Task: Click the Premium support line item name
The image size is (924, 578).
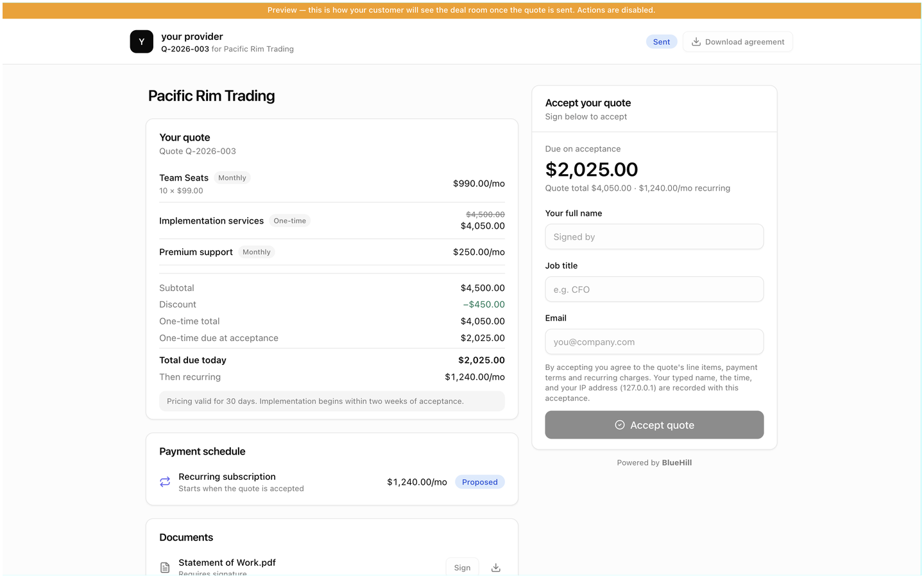Action: pyautogui.click(x=196, y=252)
